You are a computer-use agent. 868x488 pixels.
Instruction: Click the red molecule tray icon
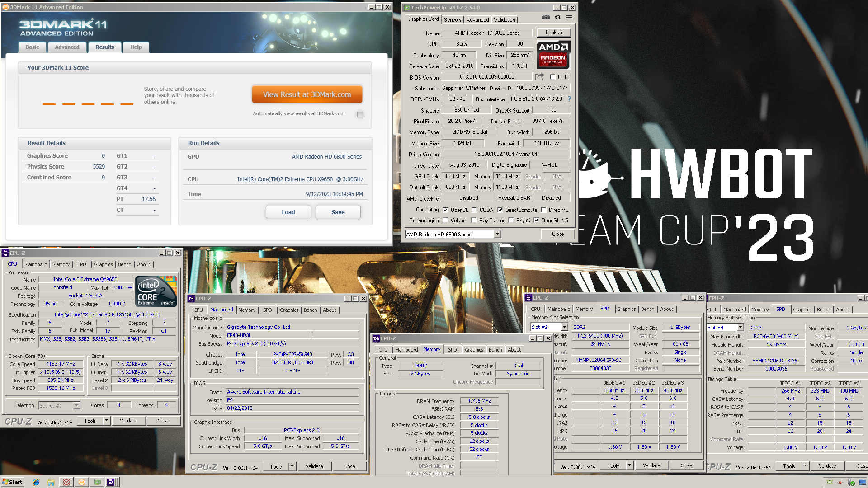(840, 482)
